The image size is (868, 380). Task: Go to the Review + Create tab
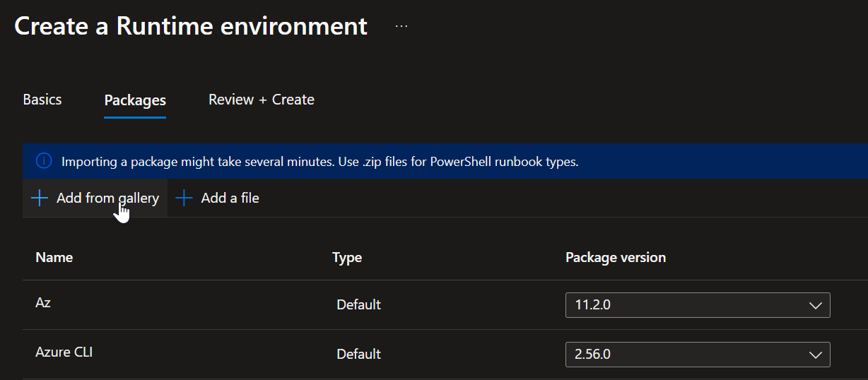[x=262, y=100]
